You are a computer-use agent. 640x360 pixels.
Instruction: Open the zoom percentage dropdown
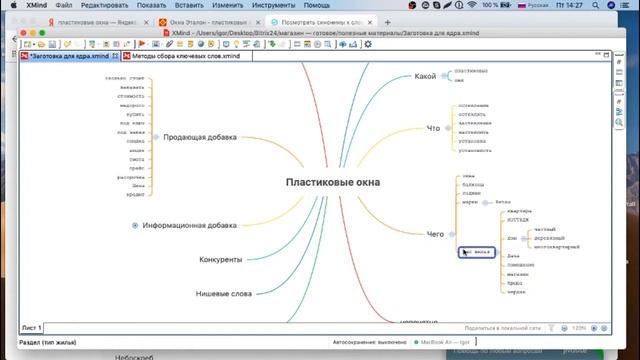[x=579, y=328]
